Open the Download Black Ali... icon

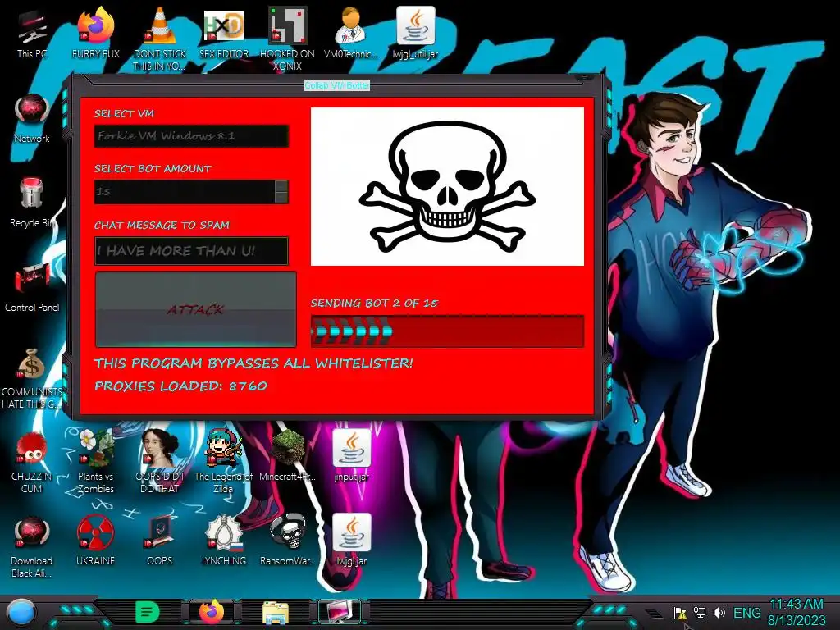tap(32, 546)
